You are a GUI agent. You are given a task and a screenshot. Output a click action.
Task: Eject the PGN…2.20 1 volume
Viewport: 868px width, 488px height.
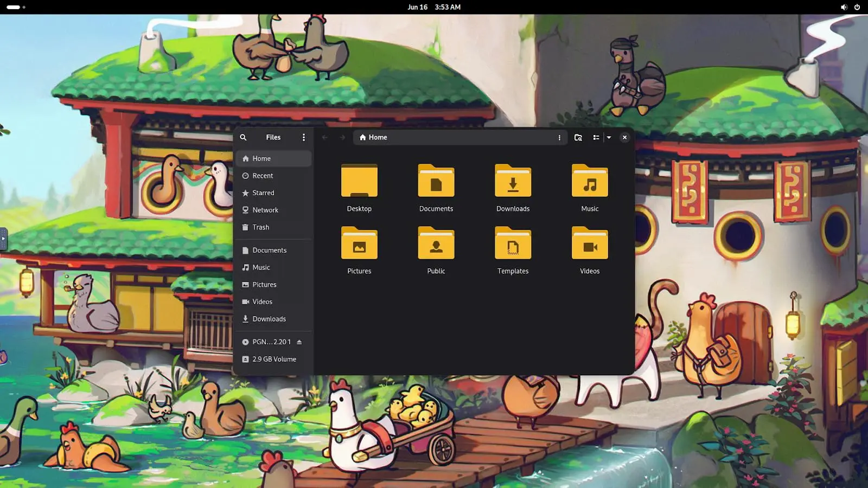pyautogui.click(x=299, y=342)
